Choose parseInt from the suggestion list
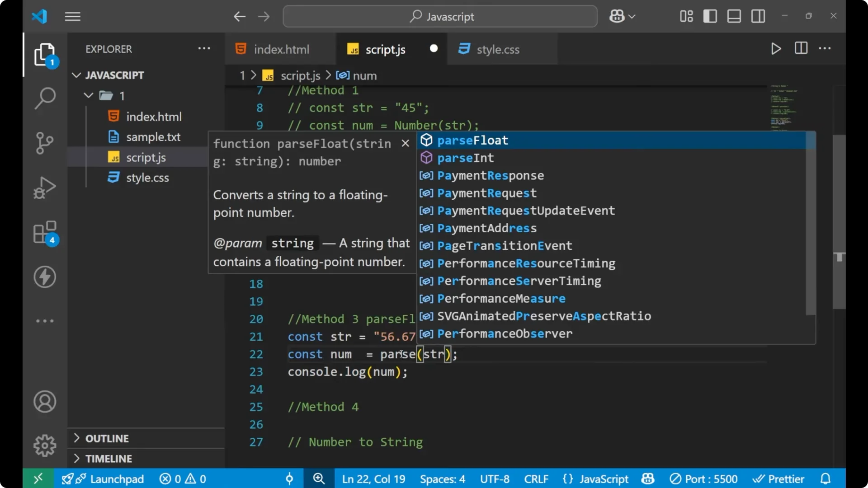868x488 pixels. [466, 158]
